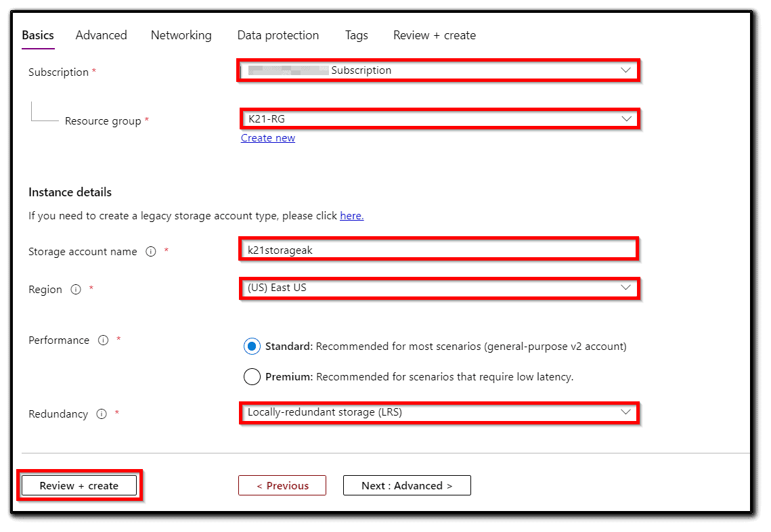Choose Premium performance option

click(252, 376)
